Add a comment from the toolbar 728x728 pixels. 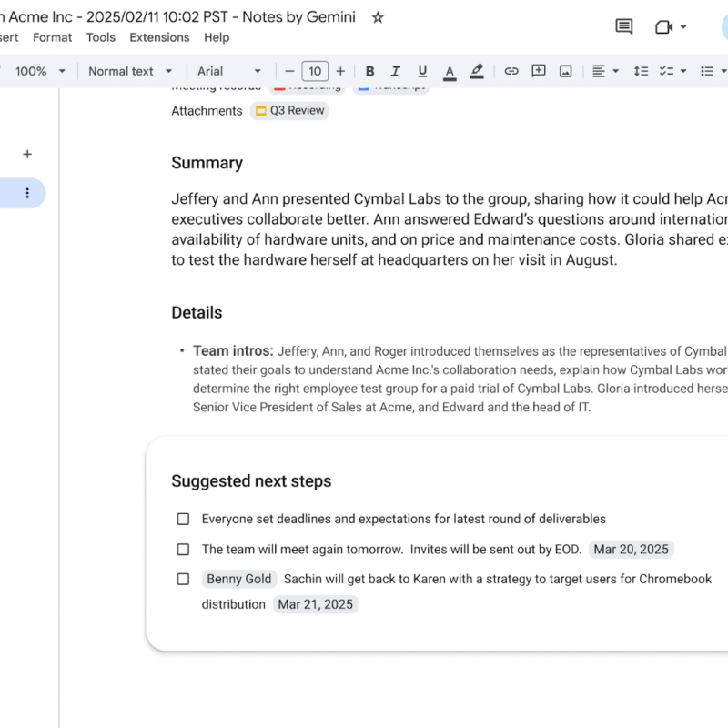[538, 71]
